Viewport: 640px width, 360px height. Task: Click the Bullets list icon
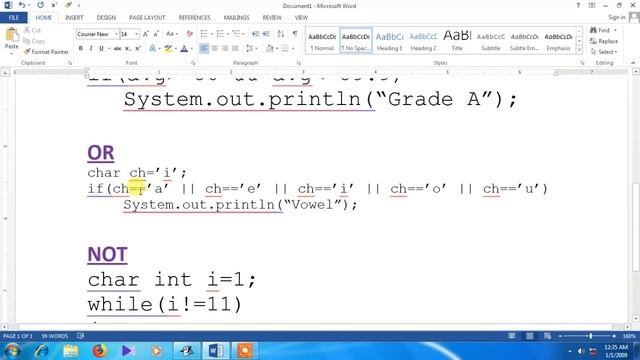204,34
